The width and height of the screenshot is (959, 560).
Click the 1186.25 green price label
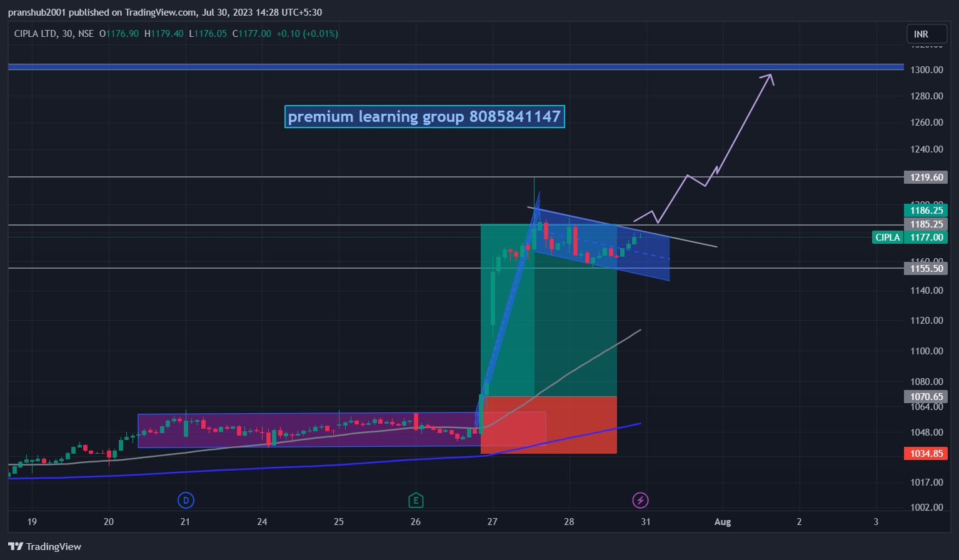click(926, 210)
